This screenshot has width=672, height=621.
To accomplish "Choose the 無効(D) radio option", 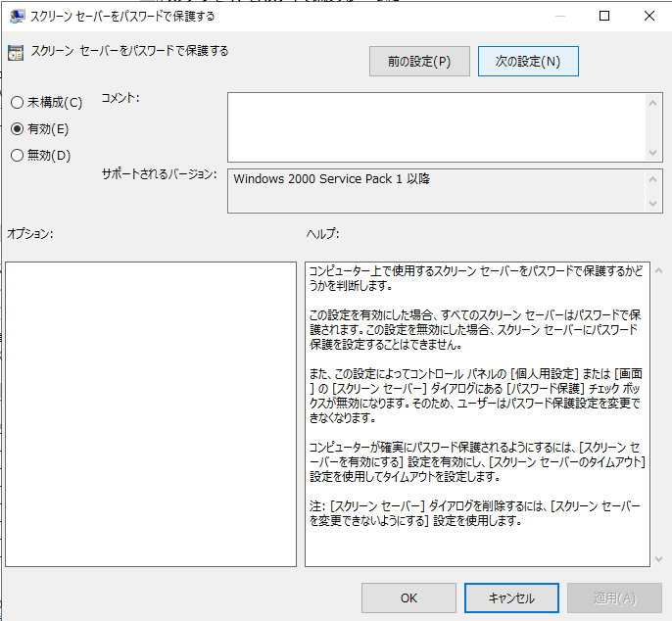I will (17, 155).
